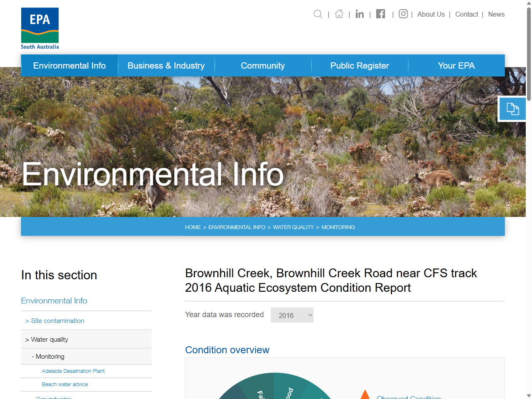Open the News page
Screen dimensions: 532x399
[496, 14]
